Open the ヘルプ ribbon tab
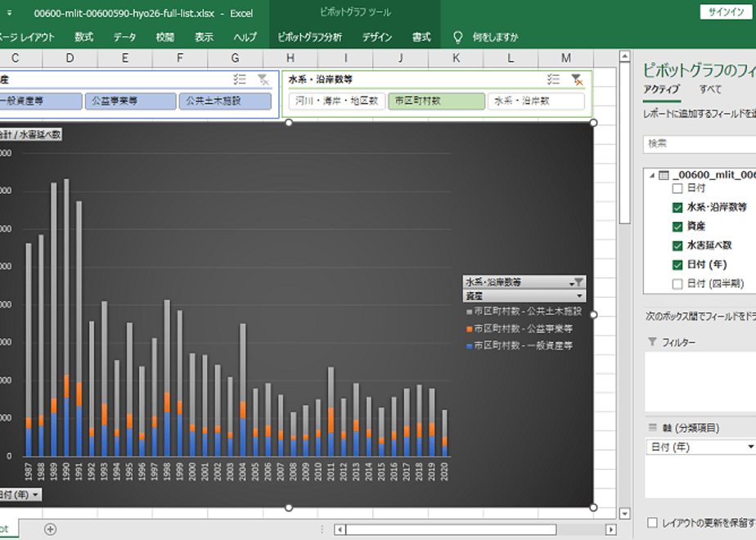This screenshot has width=756, height=540. click(x=245, y=37)
